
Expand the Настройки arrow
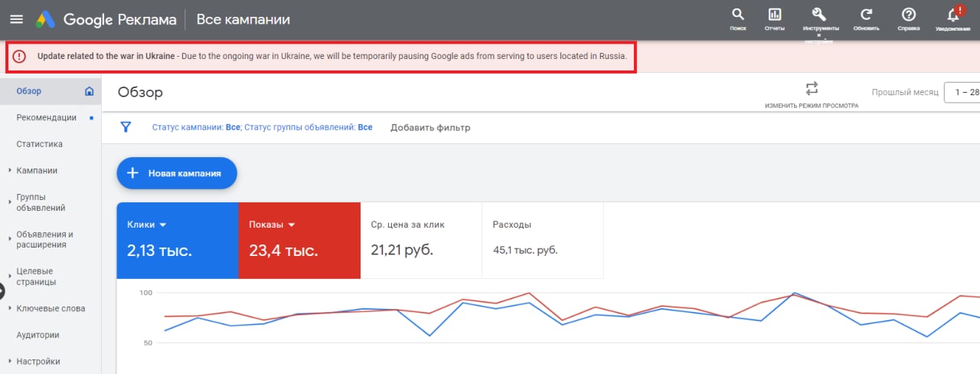click(x=9, y=362)
